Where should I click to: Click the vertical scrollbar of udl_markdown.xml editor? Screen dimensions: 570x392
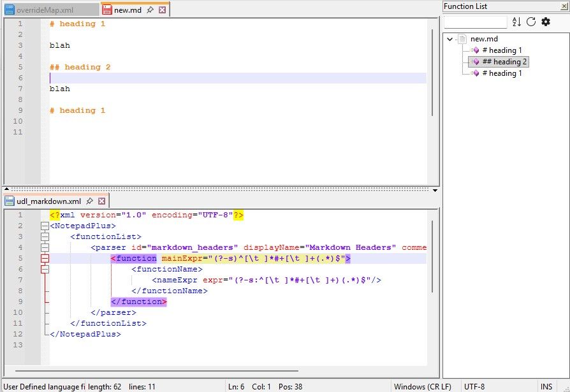(432, 256)
